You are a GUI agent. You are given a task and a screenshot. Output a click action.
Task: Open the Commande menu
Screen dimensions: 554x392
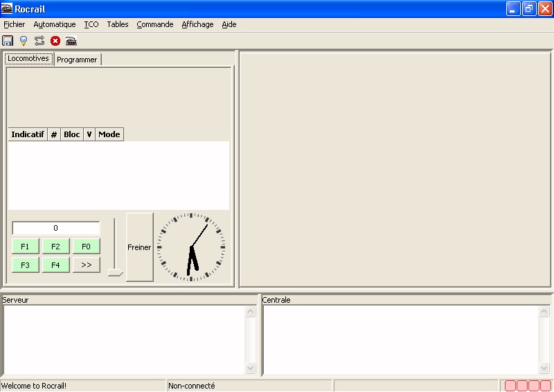155,24
